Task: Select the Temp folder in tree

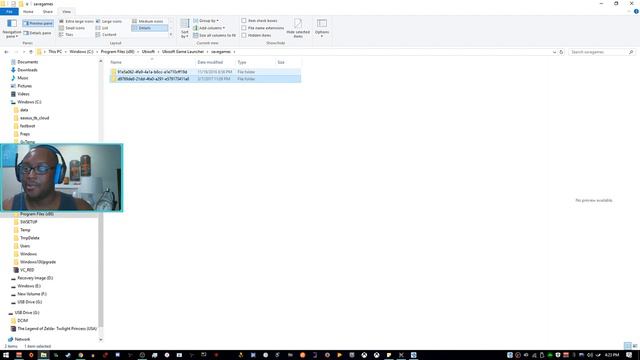Action: tap(25, 230)
